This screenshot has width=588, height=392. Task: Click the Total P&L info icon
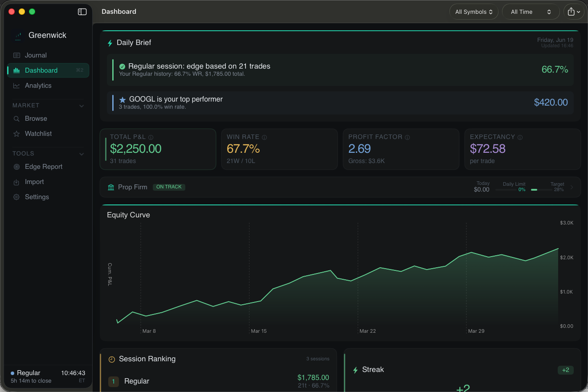(x=151, y=138)
